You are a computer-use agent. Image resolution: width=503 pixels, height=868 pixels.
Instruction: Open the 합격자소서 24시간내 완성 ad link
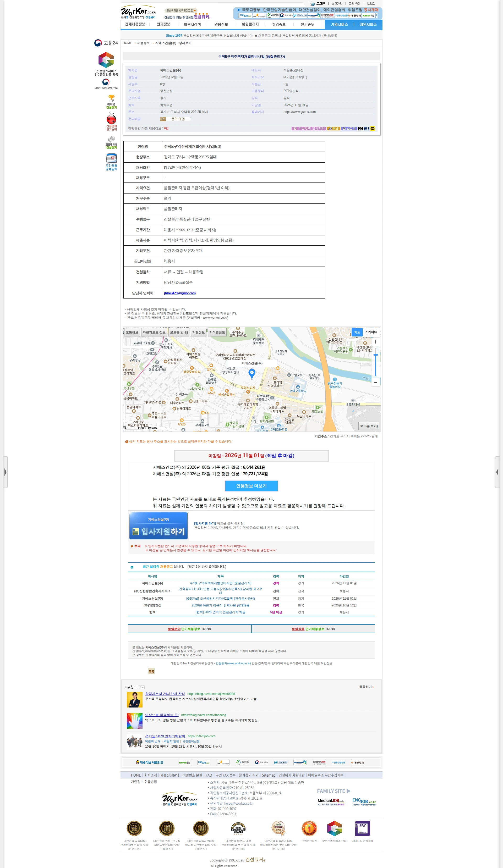[165, 694]
